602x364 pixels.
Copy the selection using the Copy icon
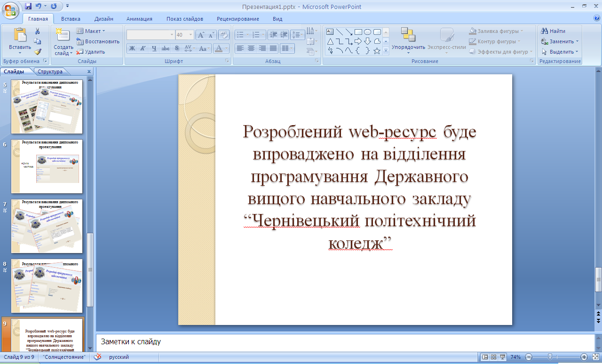coord(38,41)
